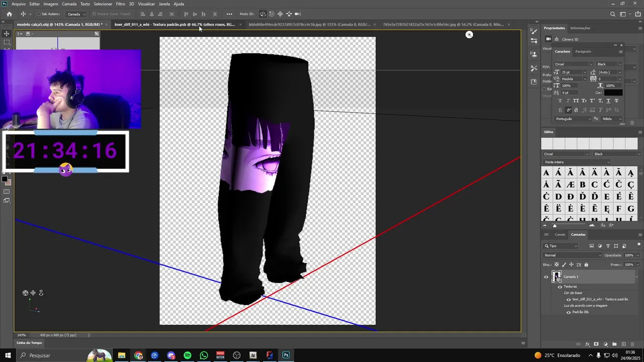644x362 pixels.
Task: Open the Tipo layer filter dropdown
Action: coord(561,246)
